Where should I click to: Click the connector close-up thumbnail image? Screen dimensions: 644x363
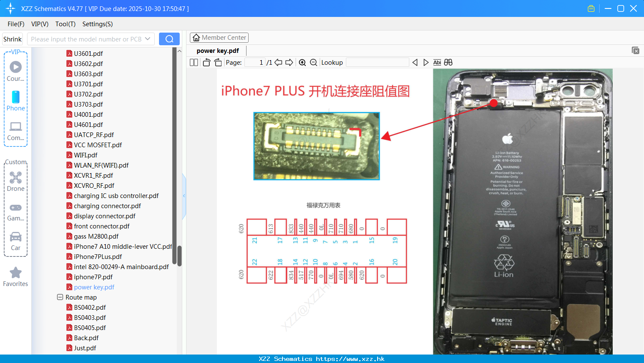tap(316, 146)
